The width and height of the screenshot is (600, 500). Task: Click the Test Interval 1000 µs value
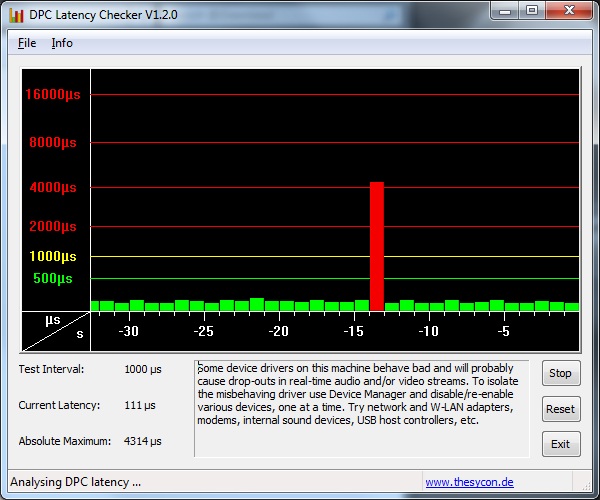click(142, 369)
